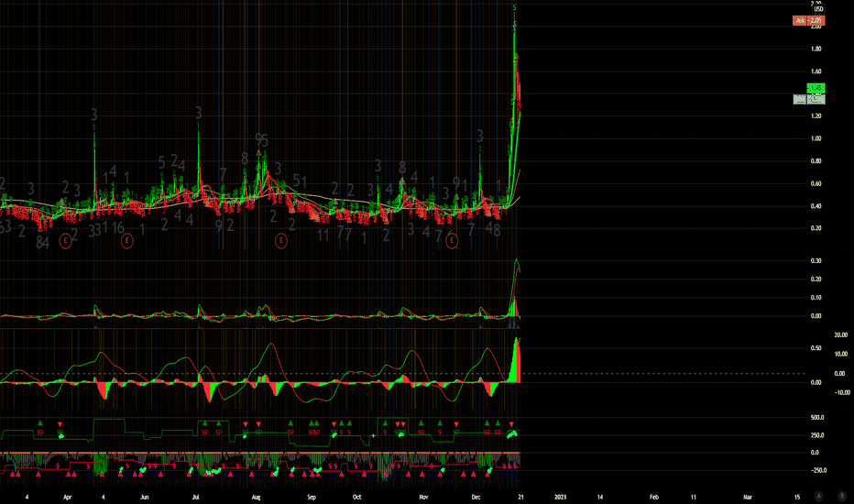Click the 2021 label on time axis
This screenshot has height=504, width=854.
(x=561, y=497)
